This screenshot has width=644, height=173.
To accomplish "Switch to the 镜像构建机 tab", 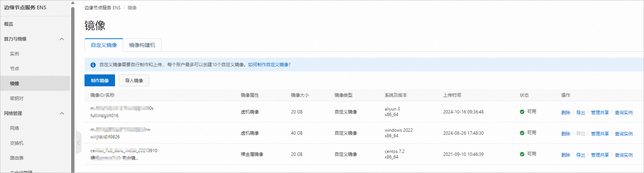I will click(142, 45).
